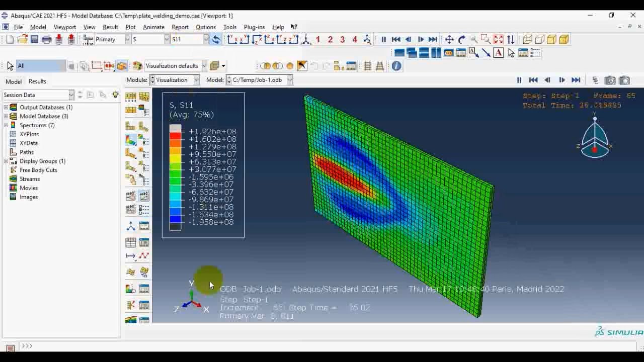
Task: Apply custom view 2
Action: pos(330,39)
